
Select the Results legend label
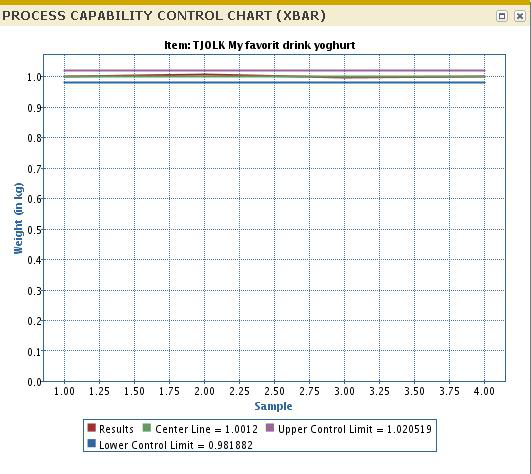116,429
